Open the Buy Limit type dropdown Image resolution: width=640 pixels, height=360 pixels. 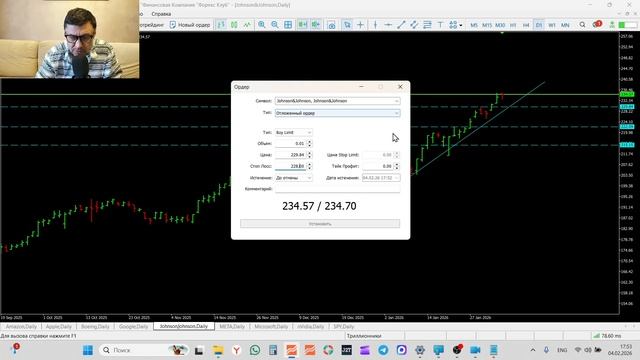[293, 133]
